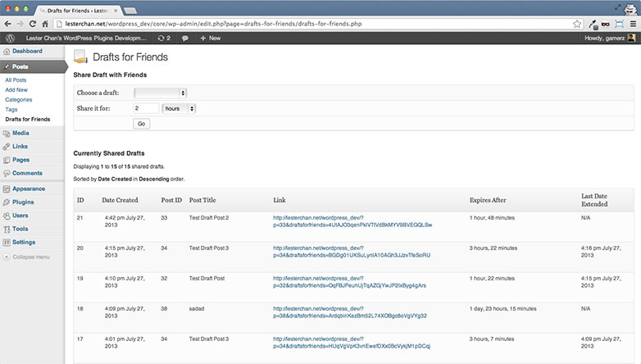Open the comments bubble in the admin bar

[185, 38]
